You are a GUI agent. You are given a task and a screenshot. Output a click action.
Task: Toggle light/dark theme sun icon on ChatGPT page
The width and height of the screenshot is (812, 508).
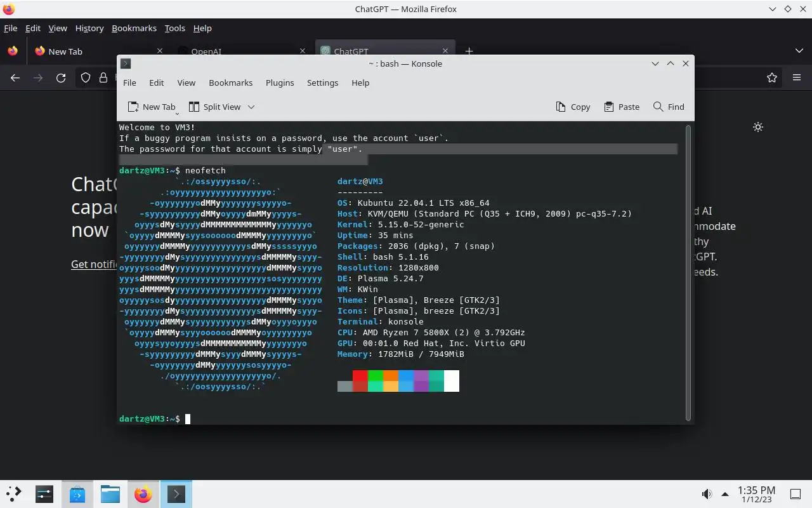tap(758, 127)
